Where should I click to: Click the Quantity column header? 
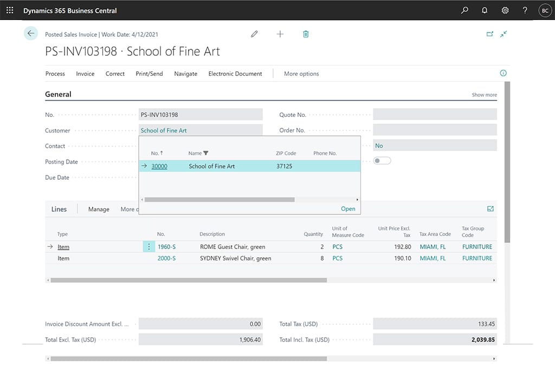(x=313, y=234)
